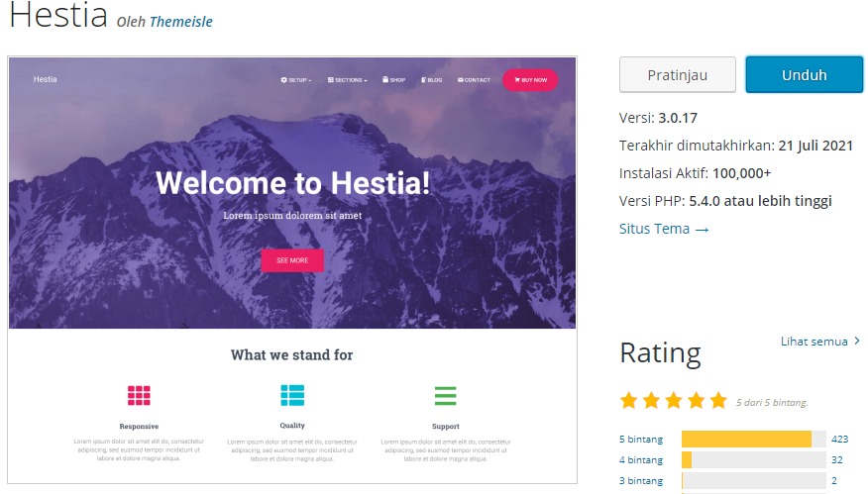Click the fifth rating star
This screenshot has height=494, width=868.
718,400
